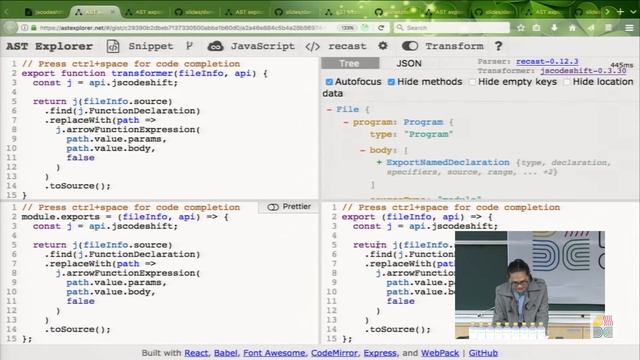Reload the page in browser toolbar
Viewport: 640px width, 360px height.
pos(380,27)
